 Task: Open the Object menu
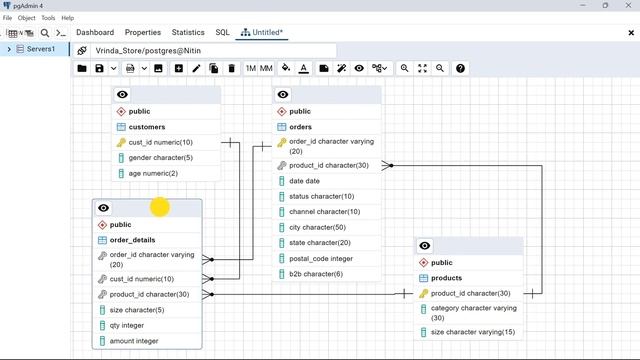pyautogui.click(x=27, y=18)
